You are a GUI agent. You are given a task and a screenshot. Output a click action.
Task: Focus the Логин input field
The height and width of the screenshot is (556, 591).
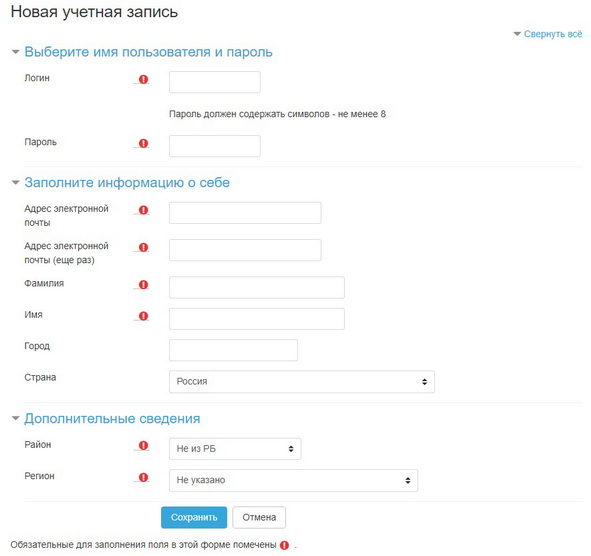click(x=214, y=82)
